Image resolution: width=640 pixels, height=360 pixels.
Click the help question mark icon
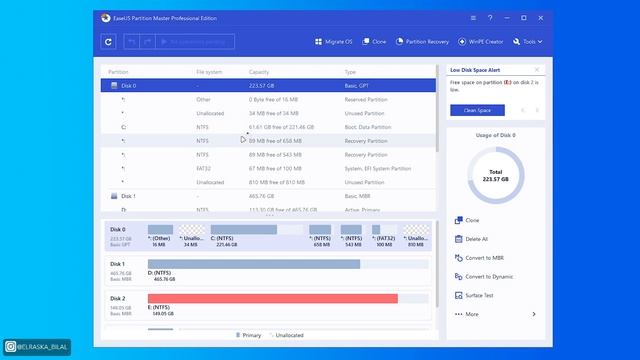point(490,18)
